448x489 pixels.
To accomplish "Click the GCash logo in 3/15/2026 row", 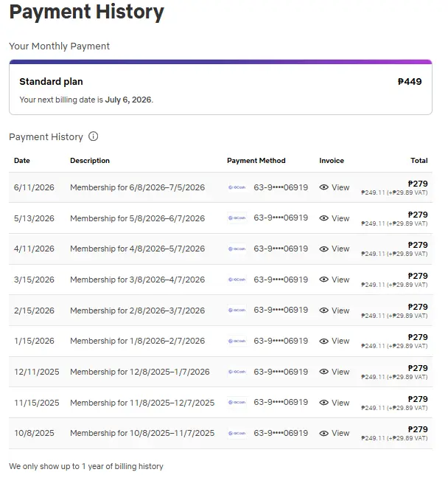I will (237, 280).
